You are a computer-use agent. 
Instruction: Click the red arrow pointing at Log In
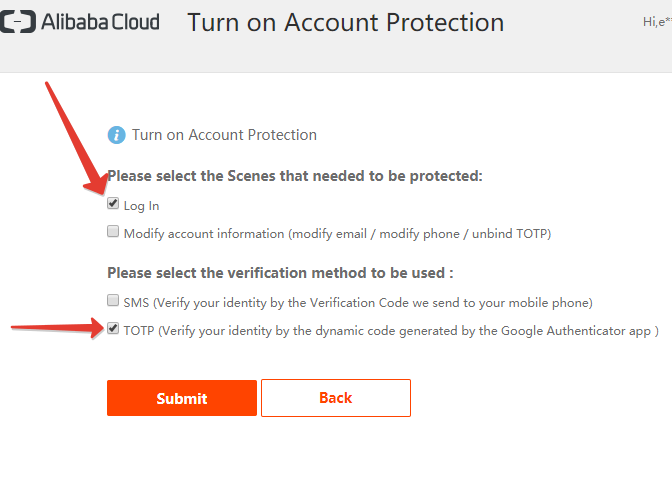72,130
